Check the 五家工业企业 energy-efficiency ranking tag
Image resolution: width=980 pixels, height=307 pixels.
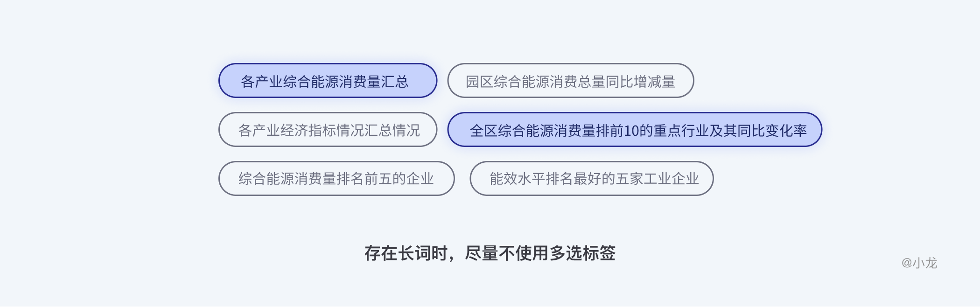[591, 179]
